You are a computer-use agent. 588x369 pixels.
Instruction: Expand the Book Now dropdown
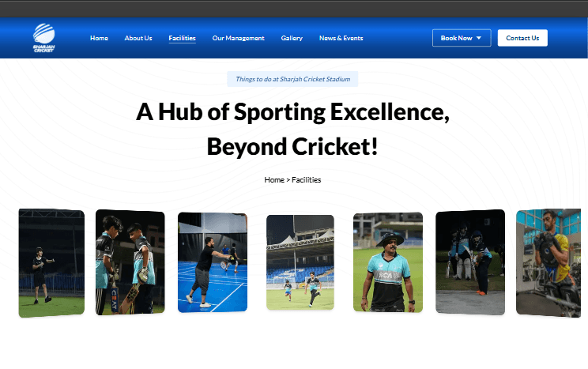point(462,38)
